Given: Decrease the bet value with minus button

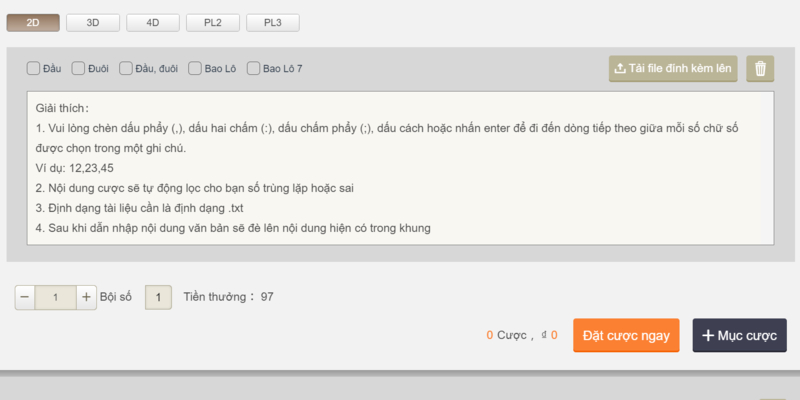Looking at the screenshot, I should pos(25,297).
